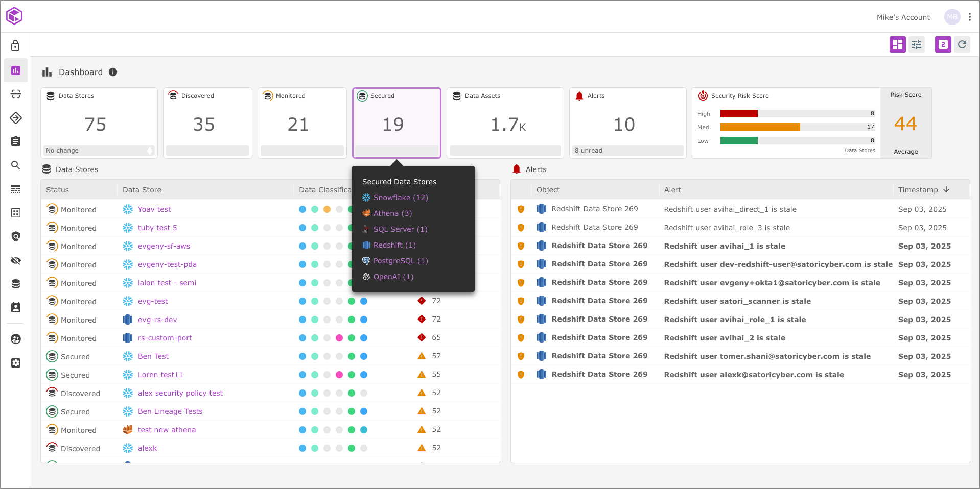Click the shield search icon in sidebar
Image resolution: width=980 pixels, height=489 pixels.
(x=16, y=236)
